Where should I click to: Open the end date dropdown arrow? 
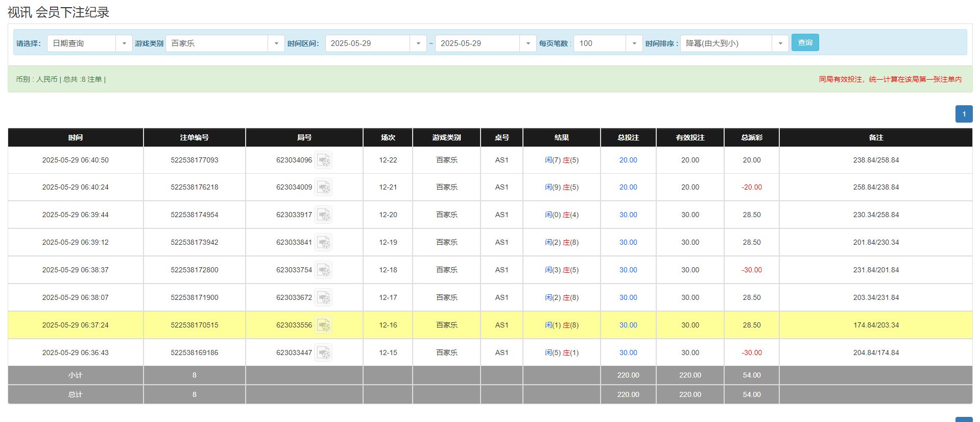coord(528,43)
